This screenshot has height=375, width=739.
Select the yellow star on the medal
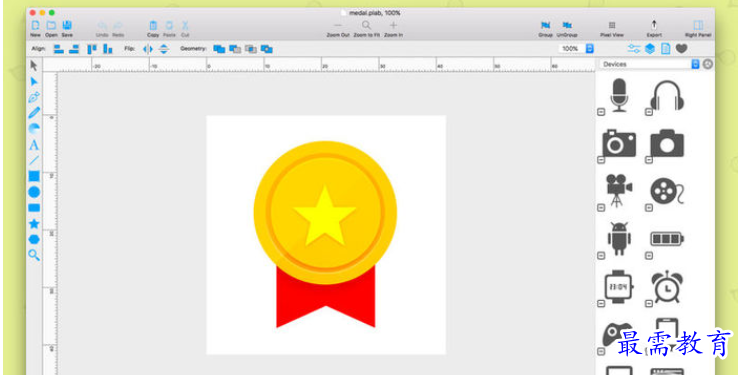click(325, 216)
